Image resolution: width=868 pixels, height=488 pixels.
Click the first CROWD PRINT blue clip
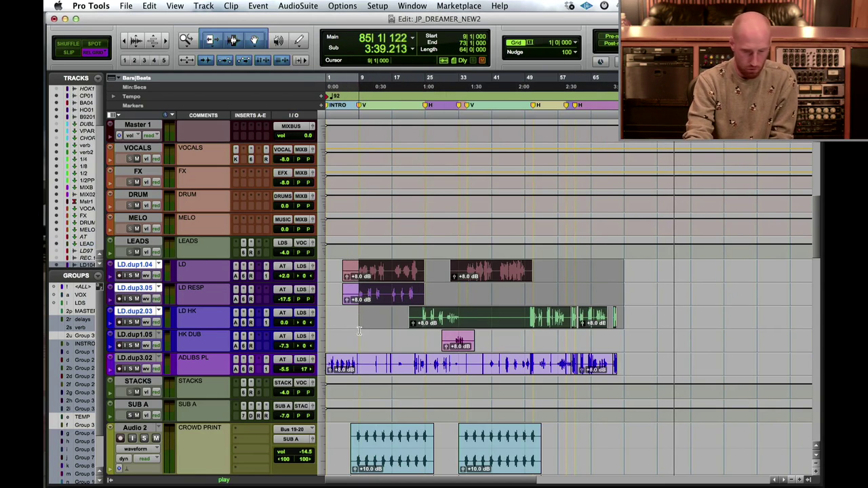(x=392, y=448)
